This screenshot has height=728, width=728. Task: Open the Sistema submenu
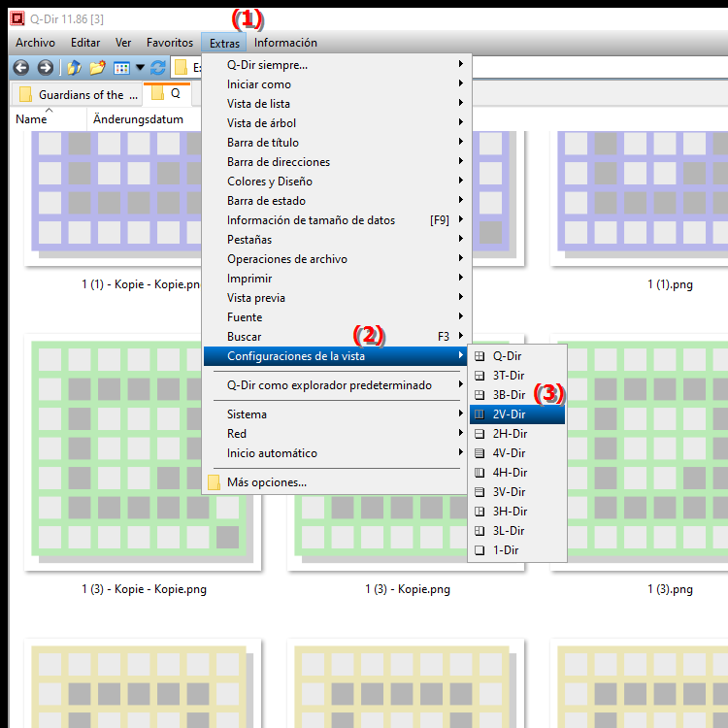tap(335, 414)
